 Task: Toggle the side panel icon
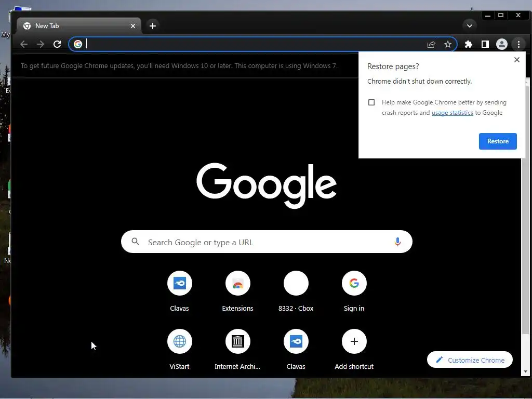click(485, 44)
